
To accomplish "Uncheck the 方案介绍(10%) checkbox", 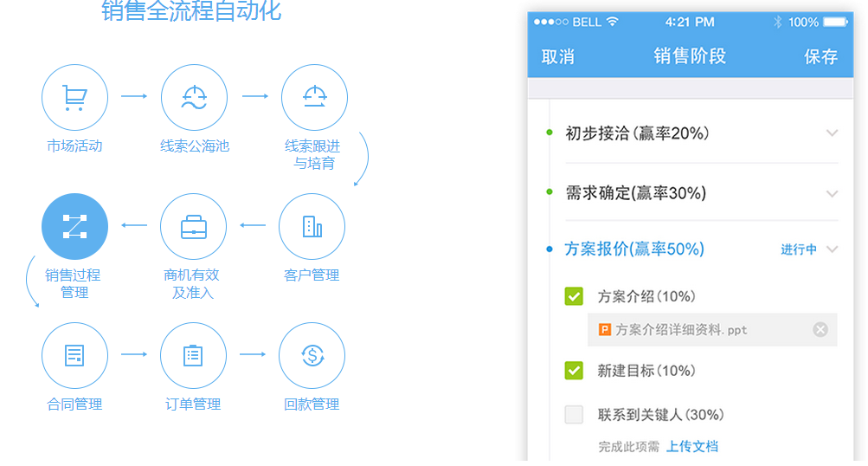I will [574, 296].
